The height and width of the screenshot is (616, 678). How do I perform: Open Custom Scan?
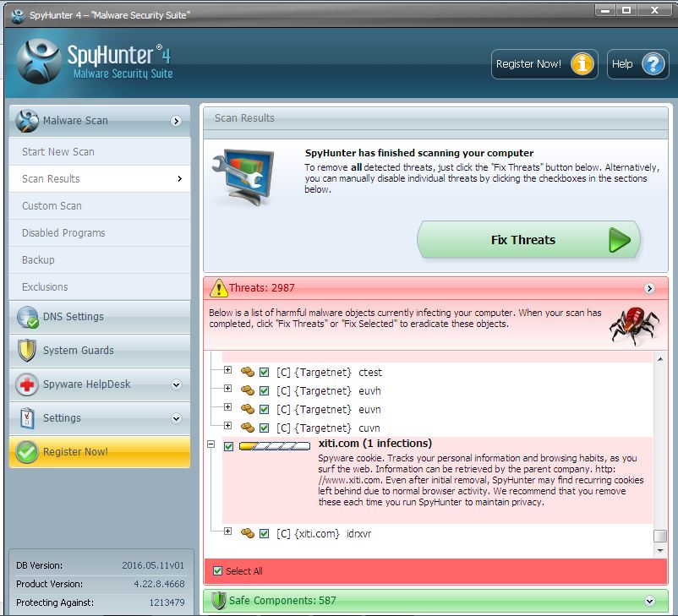coord(100,206)
